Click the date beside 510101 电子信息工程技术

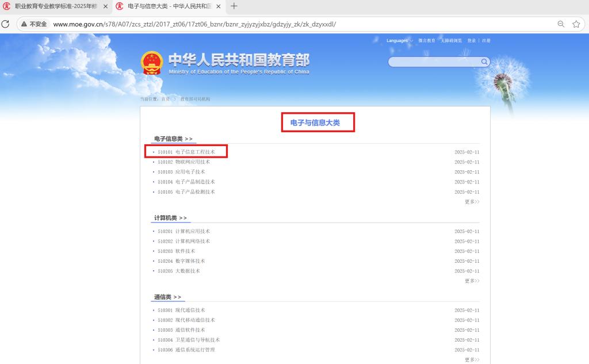click(x=467, y=152)
